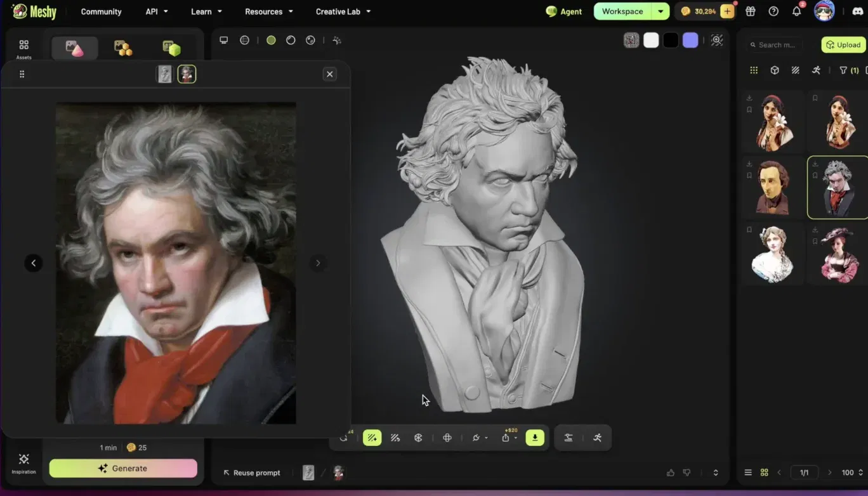Click the running figure animate icon in toolbar

pyautogui.click(x=597, y=438)
